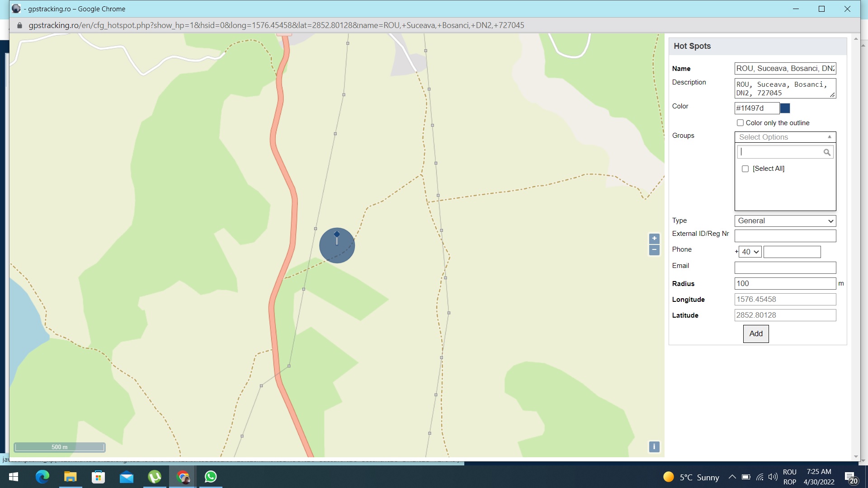Screen dimensions: 868x488
Task: Check the [Select All] groups option
Action: 745,169
